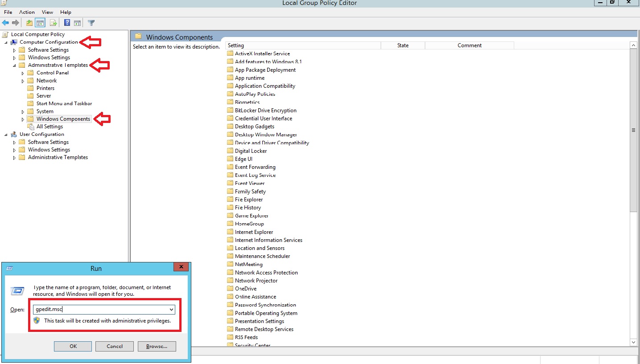Screen dimensions: 640x364
Task: Click the Forward navigation arrow in toolbar
Action: (x=15, y=23)
